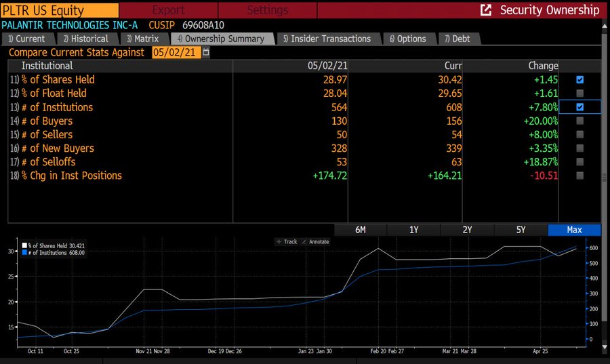Select row 17) # of Selloffs
The height and width of the screenshot is (364, 610).
(x=283, y=162)
